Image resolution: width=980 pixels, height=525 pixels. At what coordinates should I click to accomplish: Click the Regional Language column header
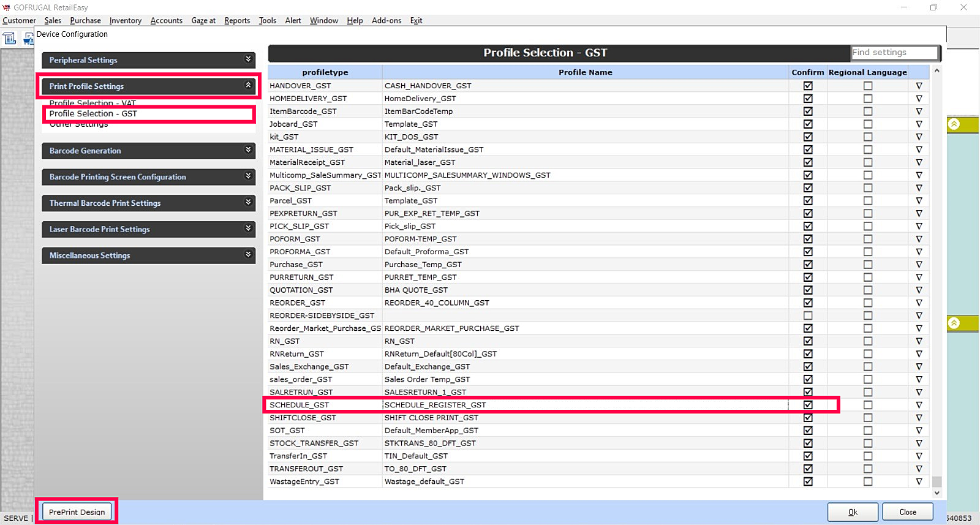tap(868, 72)
